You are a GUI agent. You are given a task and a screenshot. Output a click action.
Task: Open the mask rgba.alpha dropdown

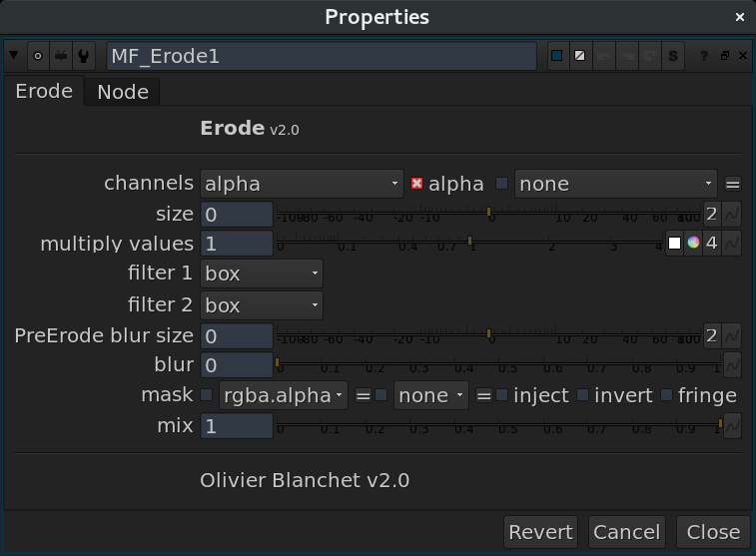click(283, 395)
